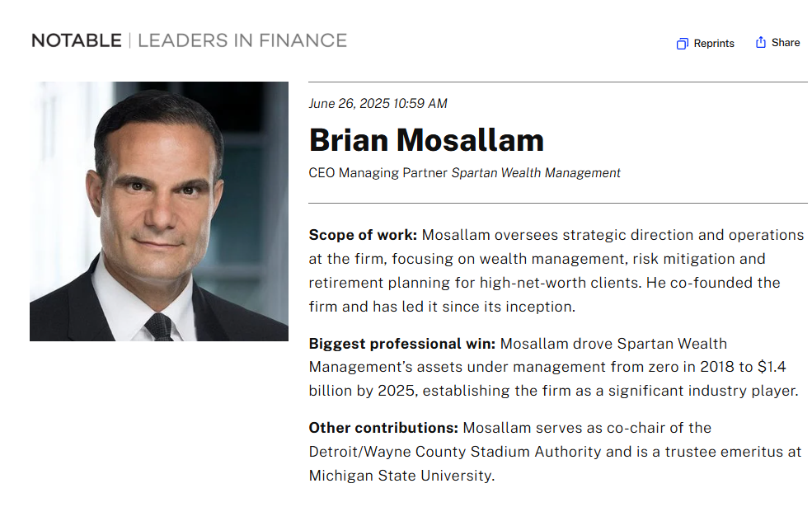Image resolution: width=812 pixels, height=521 pixels.
Task: Open the LEADERS IN FINANCE heading
Action: click(242, 40)
